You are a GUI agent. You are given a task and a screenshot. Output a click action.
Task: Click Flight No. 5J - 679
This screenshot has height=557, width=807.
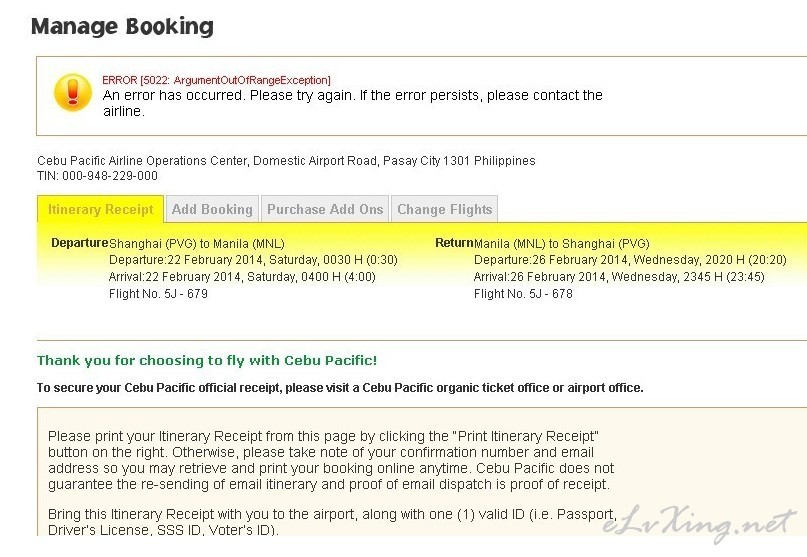click(x=159, y=294)
